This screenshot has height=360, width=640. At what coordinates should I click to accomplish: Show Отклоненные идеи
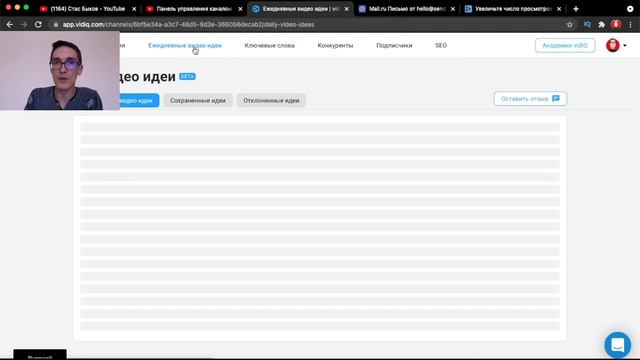[x=271, y=100]
